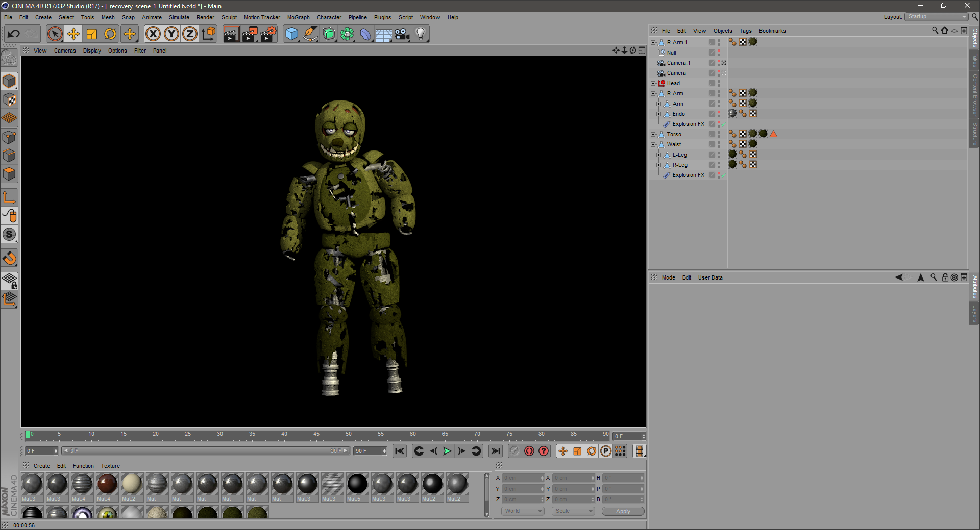
Task: Add a Floor environment object
Action: point(384,34)
